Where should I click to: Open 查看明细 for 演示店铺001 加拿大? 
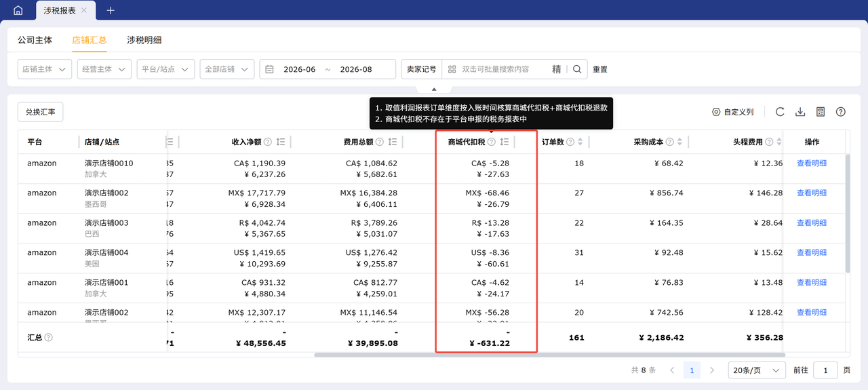click(x=812, y=283)
